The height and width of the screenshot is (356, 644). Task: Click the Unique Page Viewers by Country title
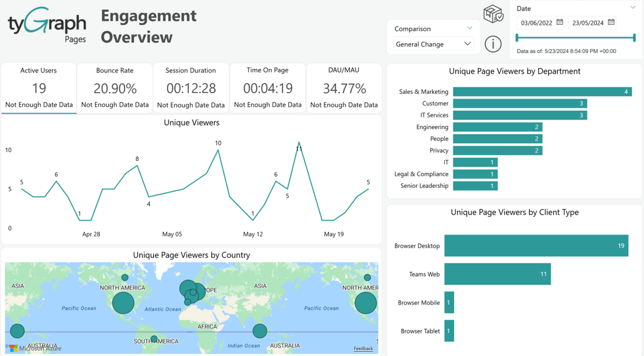click(x=192, y=255)
